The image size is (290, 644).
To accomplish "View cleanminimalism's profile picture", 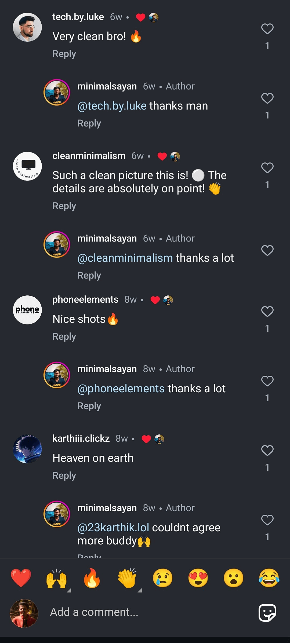I will (x=27, y=166).
